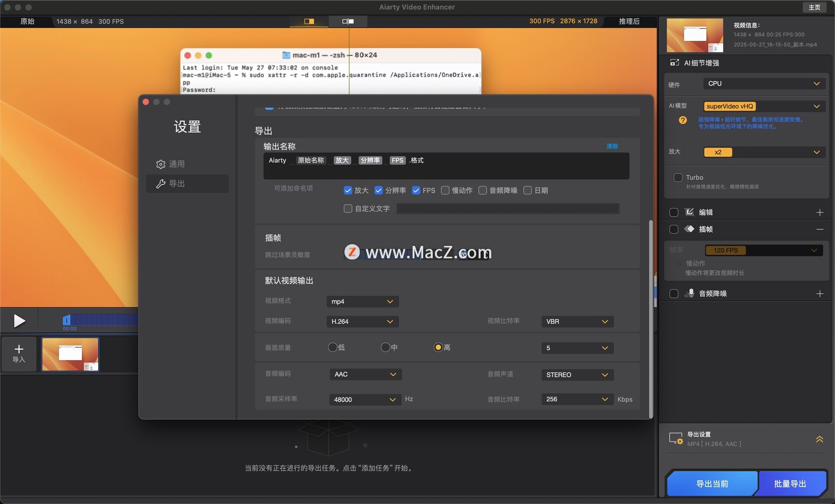The image size is (835, 504).
Task: Click the 批量导出 batch export button
Action: [x=790, y=484]
